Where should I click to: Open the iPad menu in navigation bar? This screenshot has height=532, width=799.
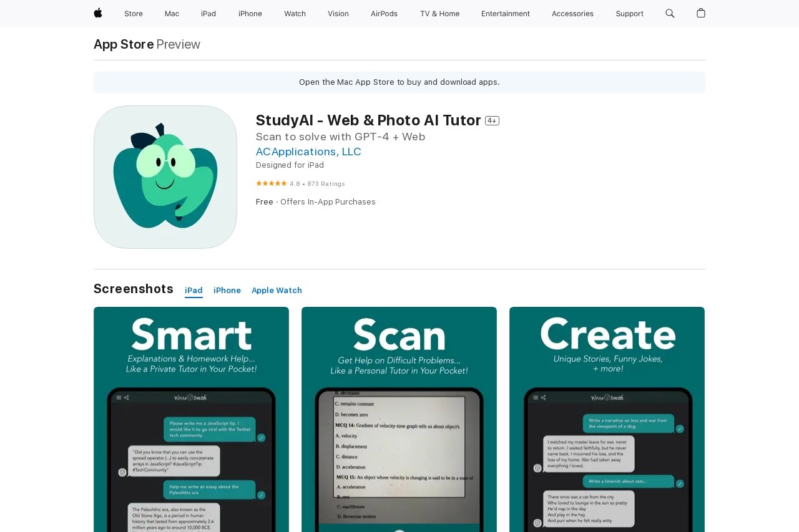click(x=208, y=14)
